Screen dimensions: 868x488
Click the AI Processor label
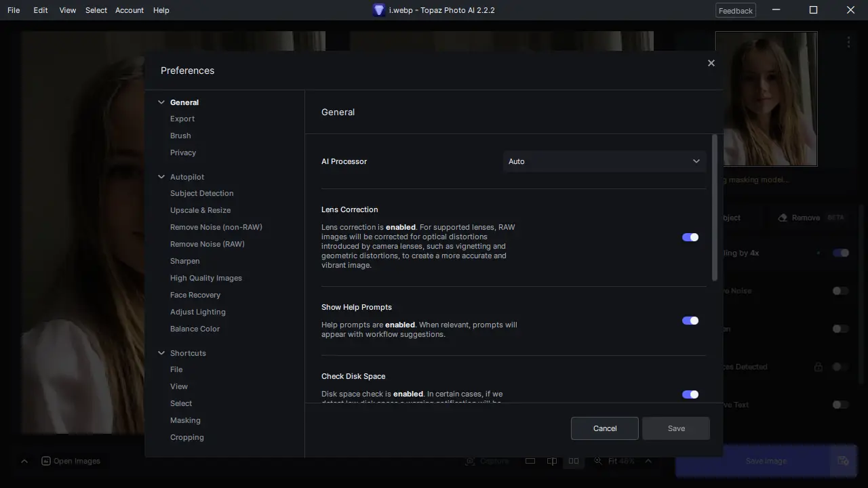pos(344,161)
